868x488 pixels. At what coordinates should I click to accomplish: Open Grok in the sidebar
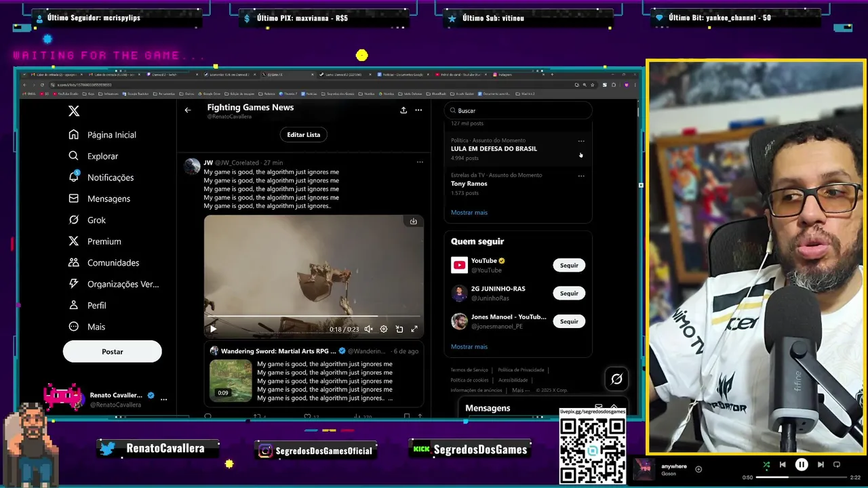tap(87, 220)
